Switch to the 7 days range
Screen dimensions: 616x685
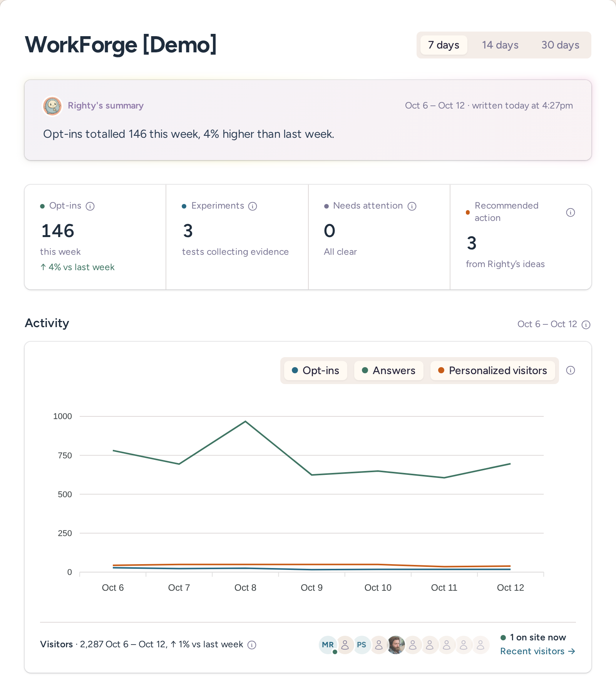[444, 45]
